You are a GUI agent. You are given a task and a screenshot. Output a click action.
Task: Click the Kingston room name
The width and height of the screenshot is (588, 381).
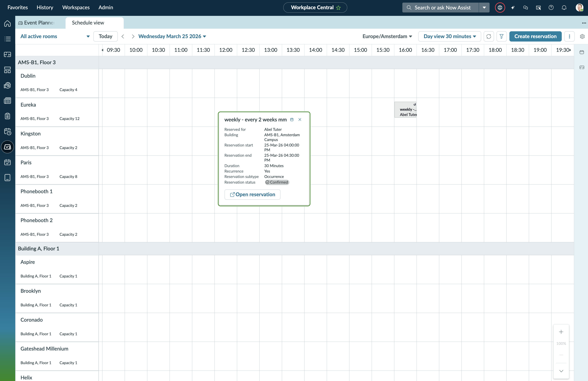30,134
